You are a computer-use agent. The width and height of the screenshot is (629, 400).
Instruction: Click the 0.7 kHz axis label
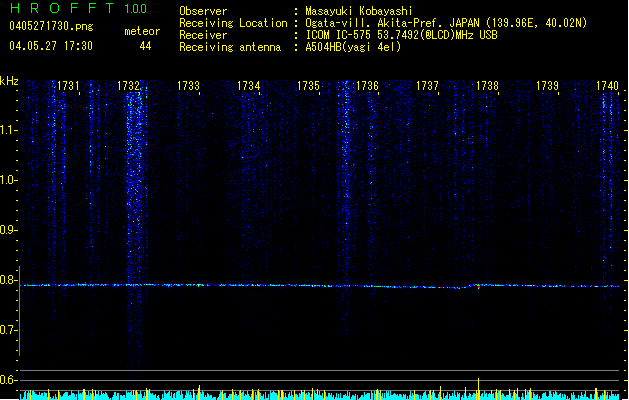pyautogui.click(x=8, y=330)
